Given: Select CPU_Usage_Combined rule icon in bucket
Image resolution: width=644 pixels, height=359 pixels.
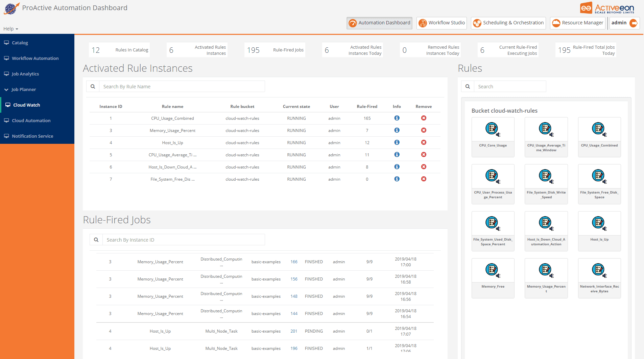Looking at the screenshot, I should [x=599, y=129].
